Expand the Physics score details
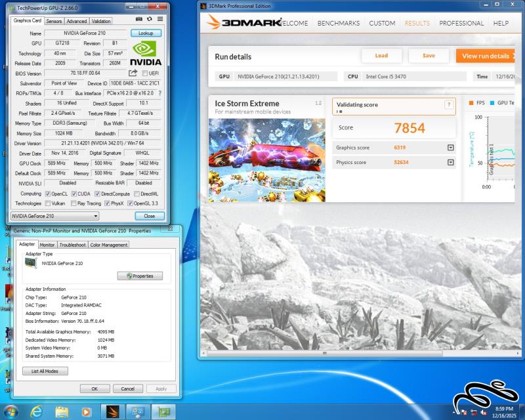Screen dimensions: 525x420 coord(450,162)
